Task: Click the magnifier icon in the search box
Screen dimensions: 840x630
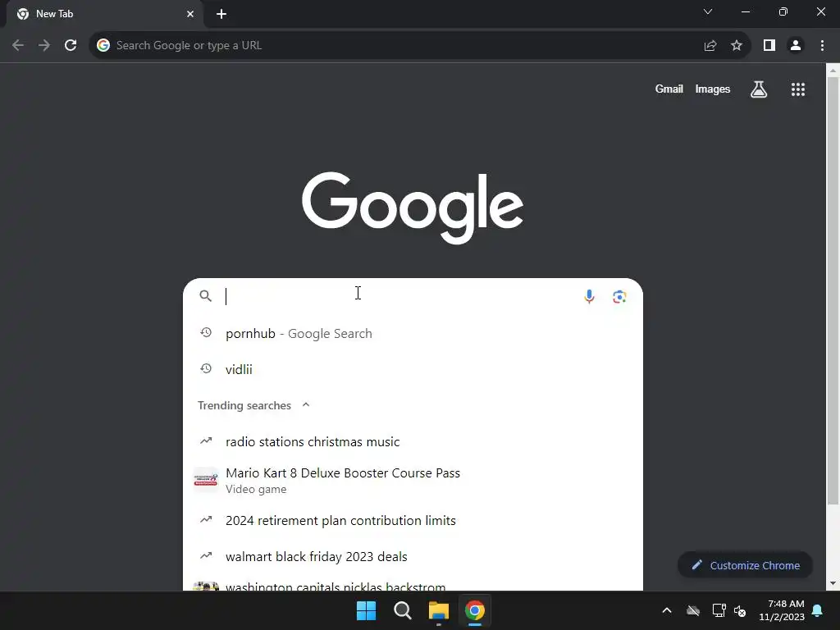Action: click(x=206, y=295)
